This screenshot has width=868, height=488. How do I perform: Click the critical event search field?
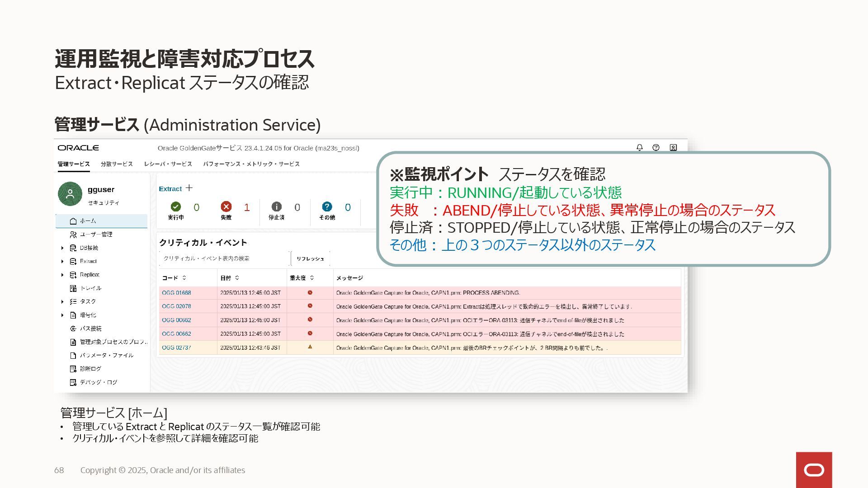[224, 258]
